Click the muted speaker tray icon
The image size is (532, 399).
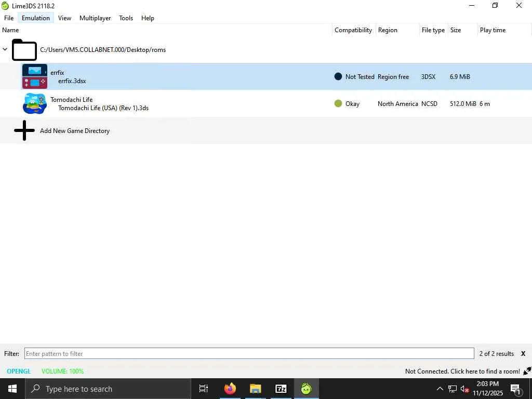click(x=464, y=389)
